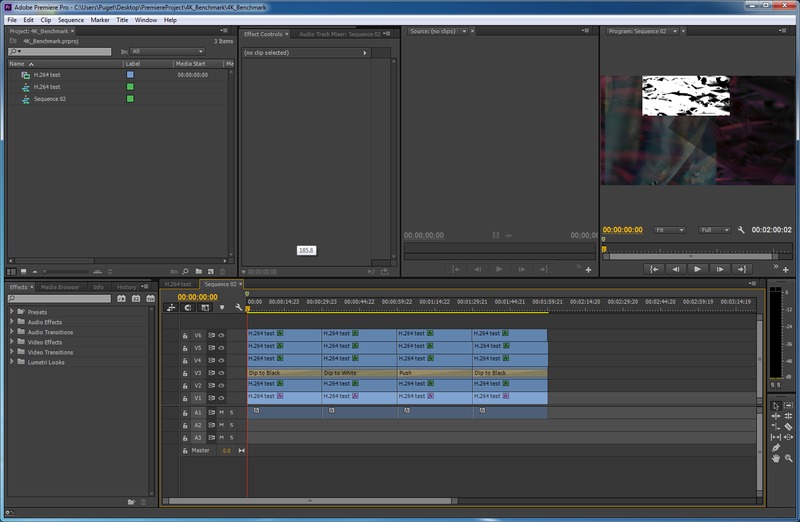Add a marker from the timeline toolbar
This screenshot has width=800, height=522.
[x=221, y=308]
